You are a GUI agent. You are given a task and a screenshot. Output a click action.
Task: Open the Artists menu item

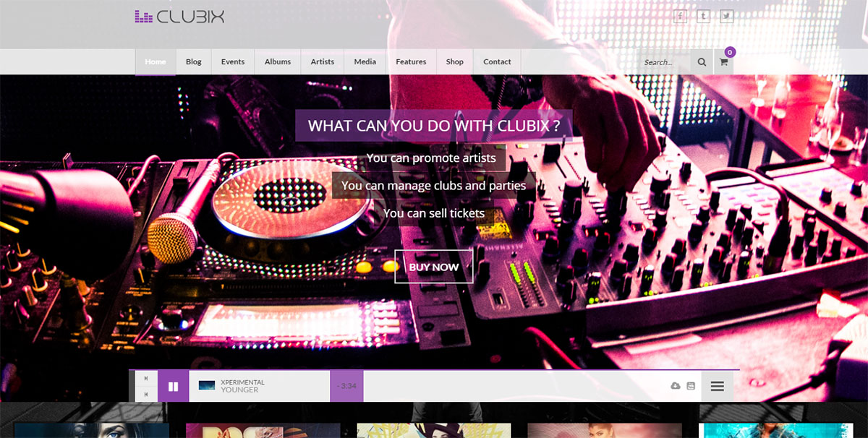click(323, 62)
